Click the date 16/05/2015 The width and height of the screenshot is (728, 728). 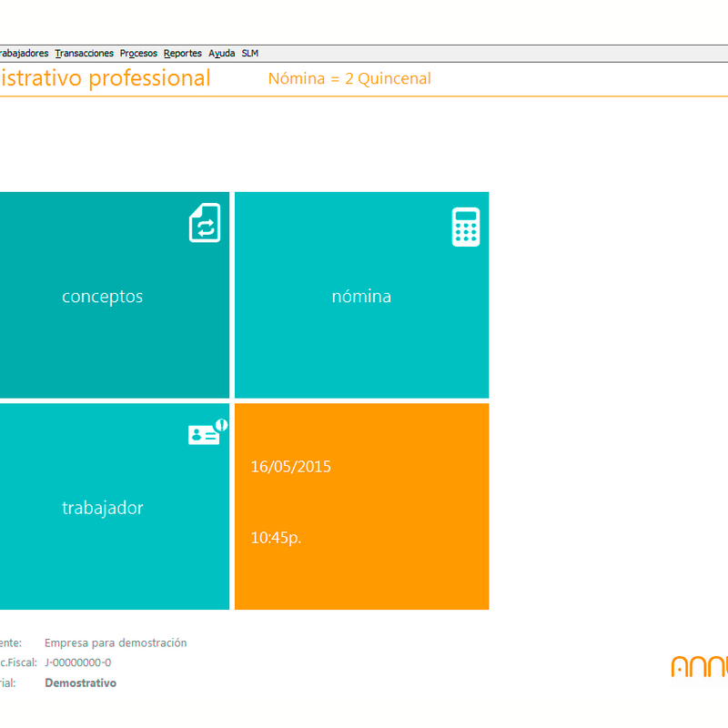tap(290, 467)
